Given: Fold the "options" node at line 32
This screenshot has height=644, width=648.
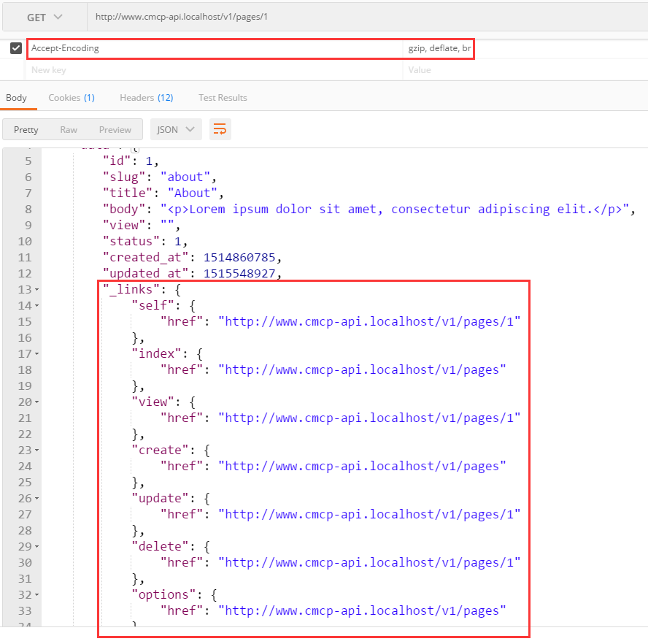Looking at the screenshot, I should pos(36,595).
